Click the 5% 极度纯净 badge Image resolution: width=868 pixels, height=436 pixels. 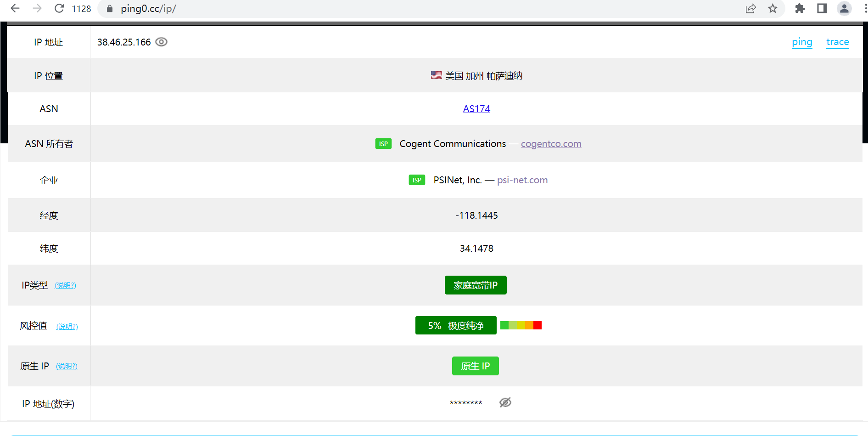coord(456,325)
